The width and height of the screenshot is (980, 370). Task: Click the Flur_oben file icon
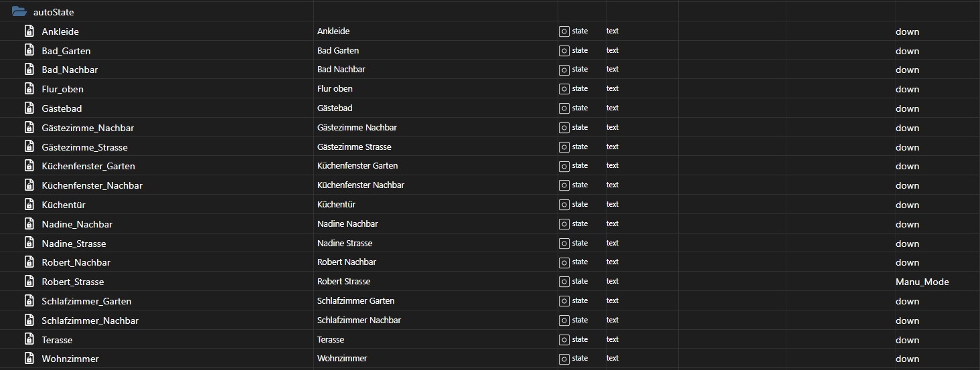(29, 88)
